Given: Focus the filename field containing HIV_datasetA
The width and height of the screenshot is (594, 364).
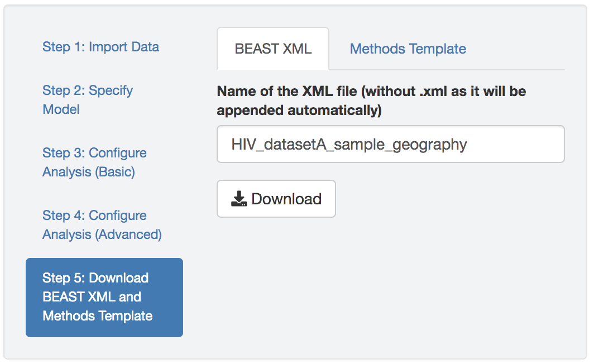Looking at the screenshot, I should coord(390,145).
